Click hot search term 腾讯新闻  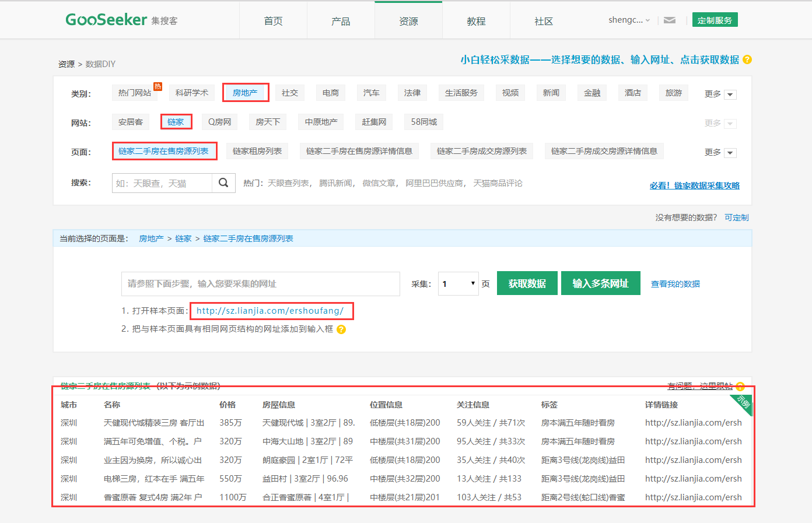pos(336,183)
